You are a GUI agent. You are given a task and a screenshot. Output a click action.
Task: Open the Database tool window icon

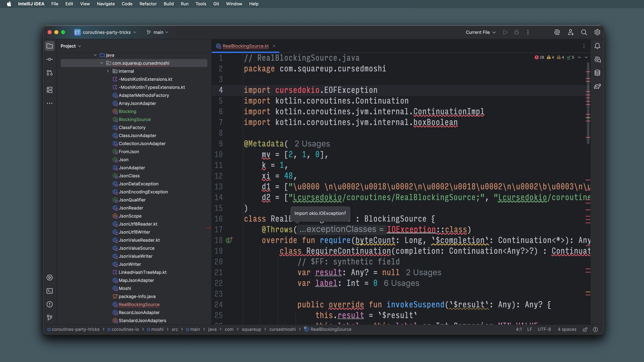point(597,73)
